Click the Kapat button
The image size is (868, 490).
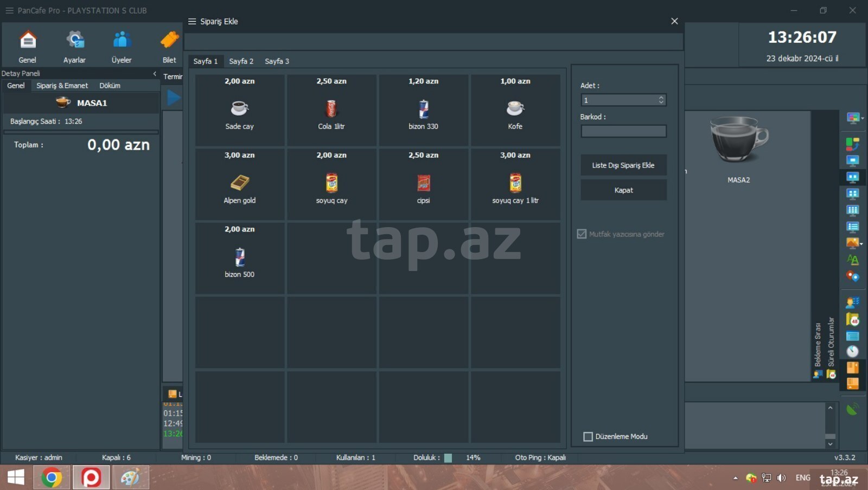[623, 190]
